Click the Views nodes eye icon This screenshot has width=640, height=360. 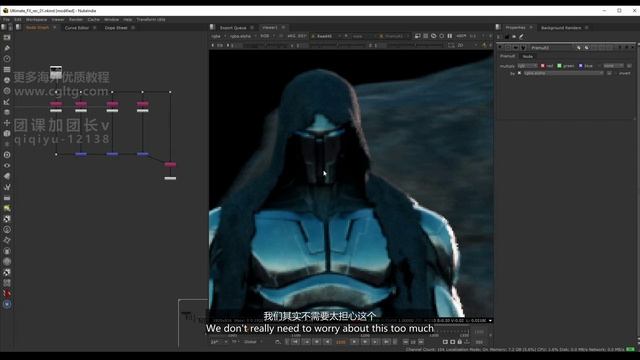(7, 166)
